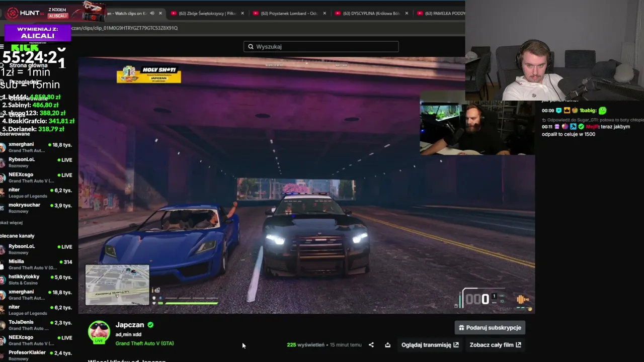
Task: Open 'Oglądaj transmisję' live stream link
Action: 430,345
